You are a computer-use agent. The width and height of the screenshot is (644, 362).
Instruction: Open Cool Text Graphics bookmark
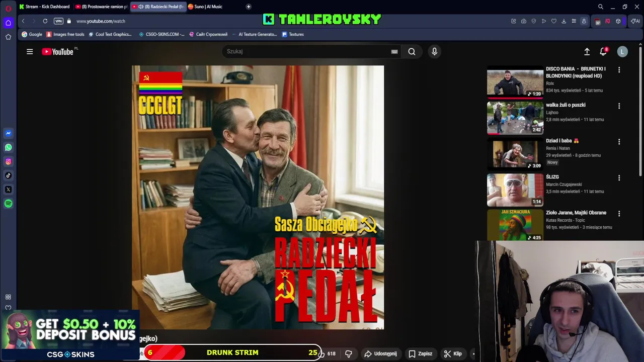pyautogui.click(x=110, y=34)
